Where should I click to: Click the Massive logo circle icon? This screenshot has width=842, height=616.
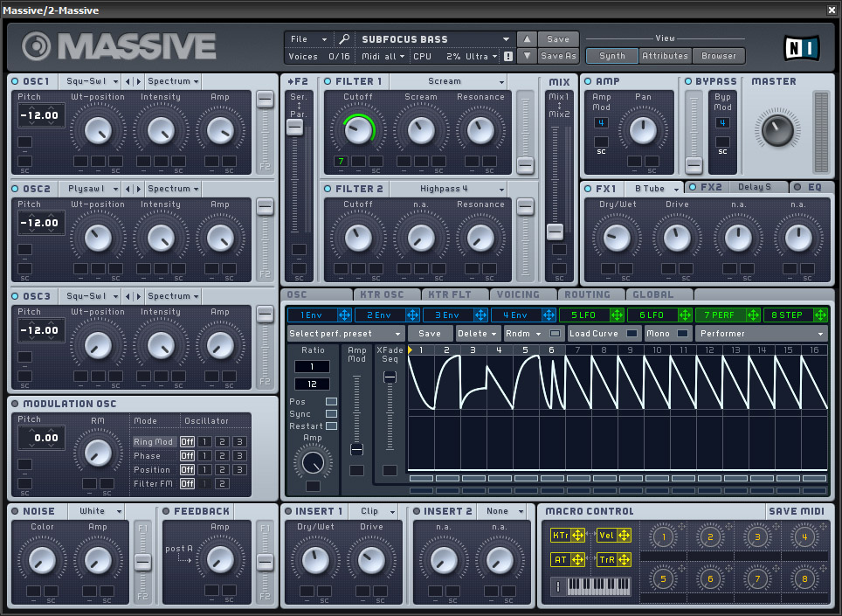(36, 46)
